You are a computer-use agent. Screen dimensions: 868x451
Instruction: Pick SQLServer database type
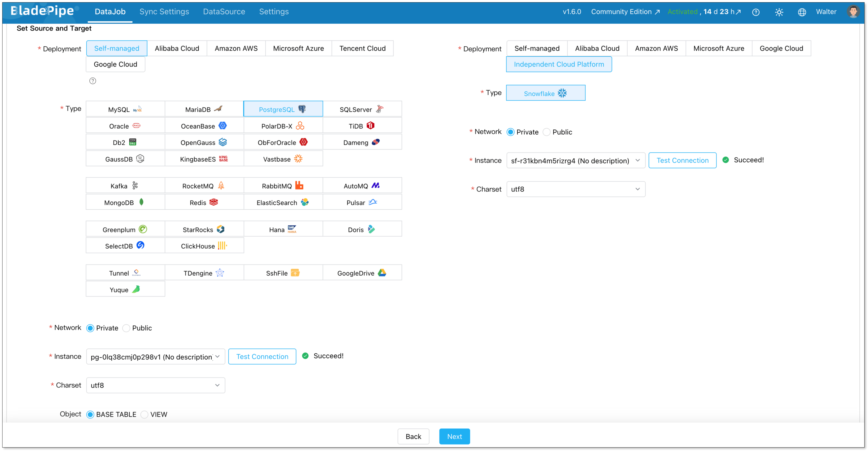pyautogui.click(x=362, y=109)
